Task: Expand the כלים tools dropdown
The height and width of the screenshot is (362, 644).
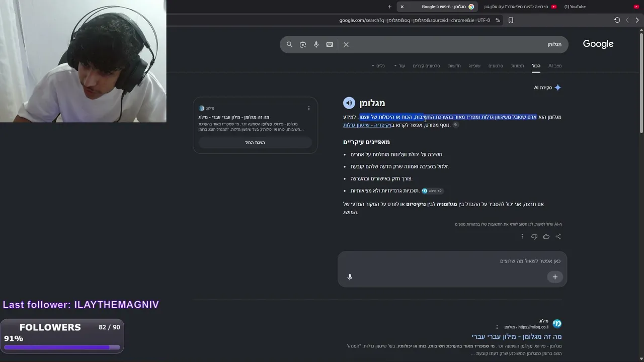Action: 378,66
